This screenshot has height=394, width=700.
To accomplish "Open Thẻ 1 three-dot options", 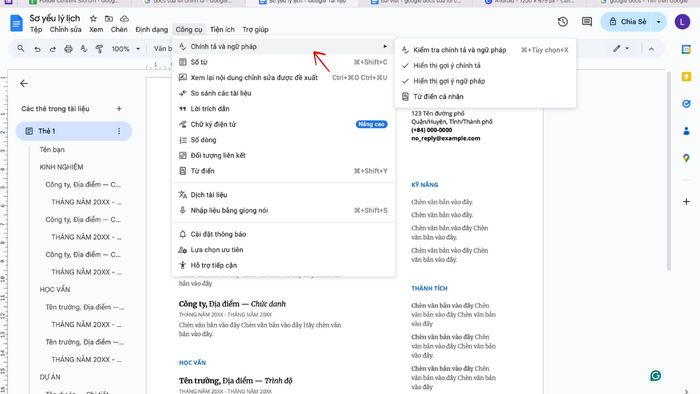I will [119, 131].
